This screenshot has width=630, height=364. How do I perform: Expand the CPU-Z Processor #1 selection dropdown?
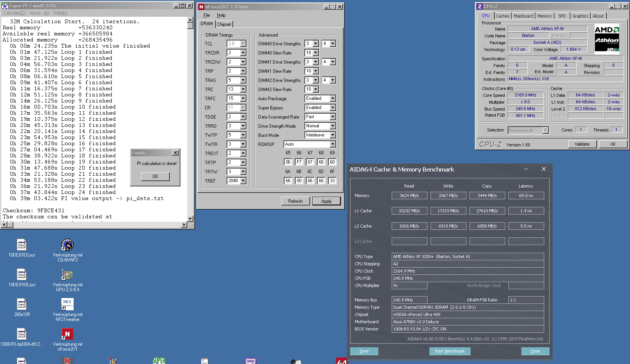546,130
